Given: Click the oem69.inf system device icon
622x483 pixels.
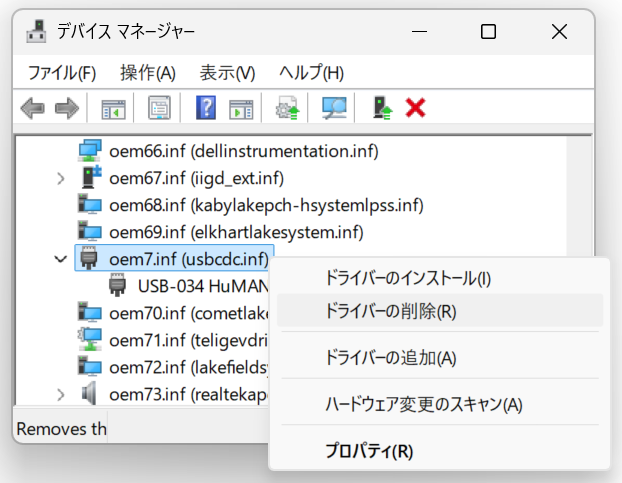Looking at the screenshot, I should pos(90,232).
